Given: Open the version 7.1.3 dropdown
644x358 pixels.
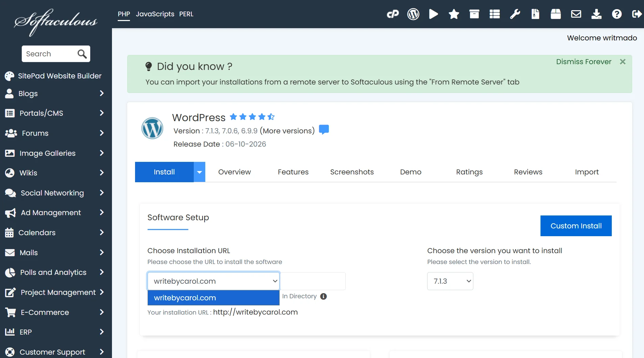Looking at the screenshot, I should 450,281.
